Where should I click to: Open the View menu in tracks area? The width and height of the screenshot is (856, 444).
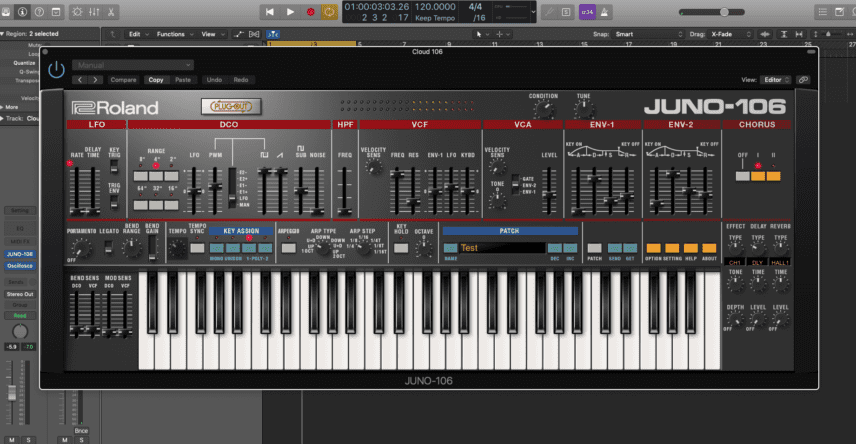pos(212,34)
